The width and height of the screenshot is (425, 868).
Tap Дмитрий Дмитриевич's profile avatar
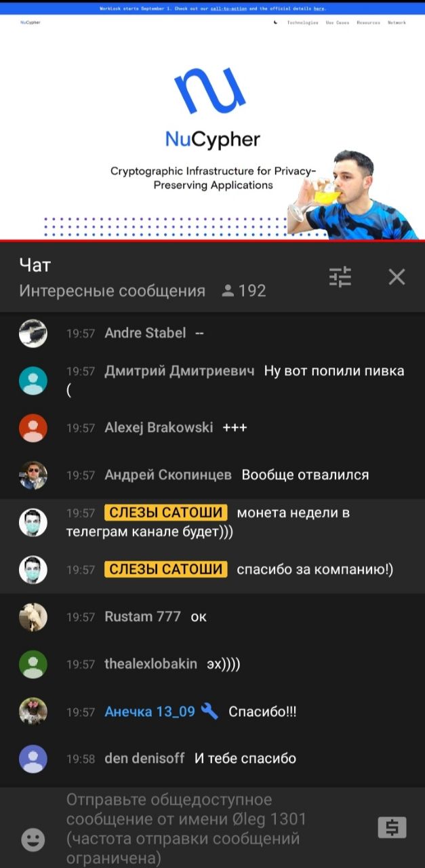[33, 380]
